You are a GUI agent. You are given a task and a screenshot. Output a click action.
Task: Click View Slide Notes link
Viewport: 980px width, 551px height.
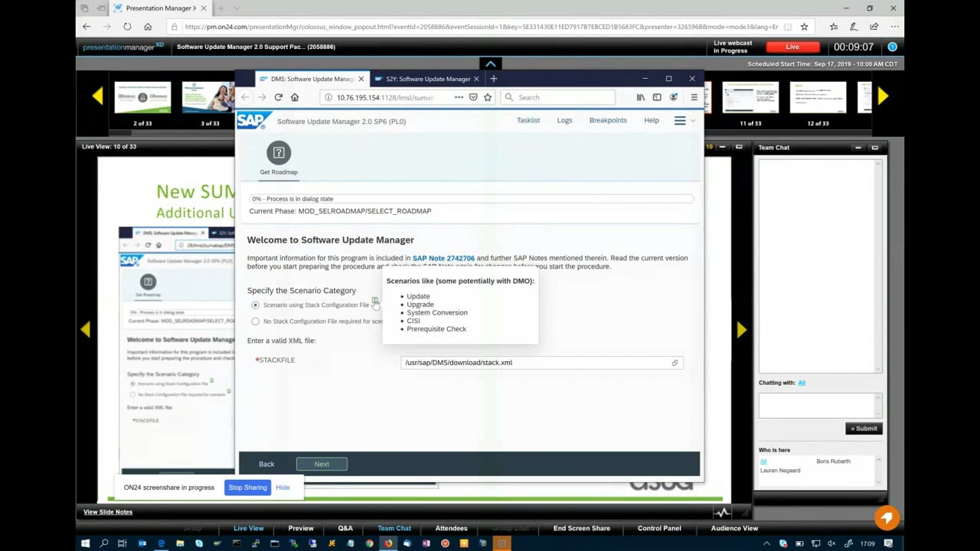point(108,512)
